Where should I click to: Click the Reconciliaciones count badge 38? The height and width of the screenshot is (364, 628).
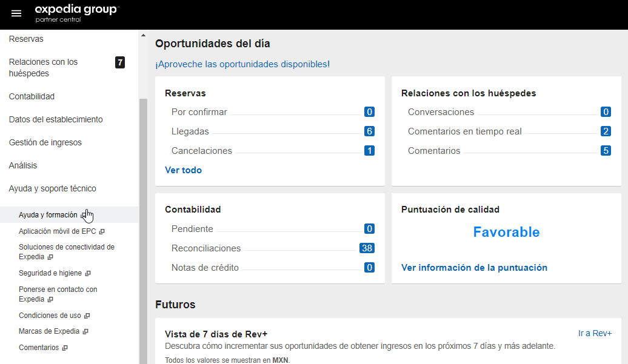point(366,248)
